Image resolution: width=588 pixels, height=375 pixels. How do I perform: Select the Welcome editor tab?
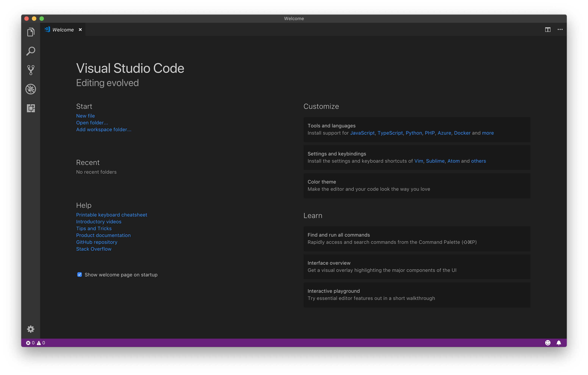[63, 30]
